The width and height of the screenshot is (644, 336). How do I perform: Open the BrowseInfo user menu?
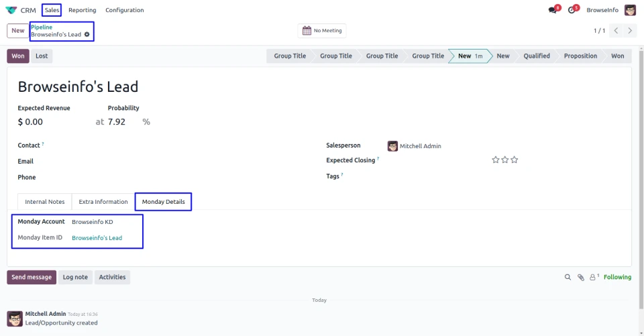point(602,10)
